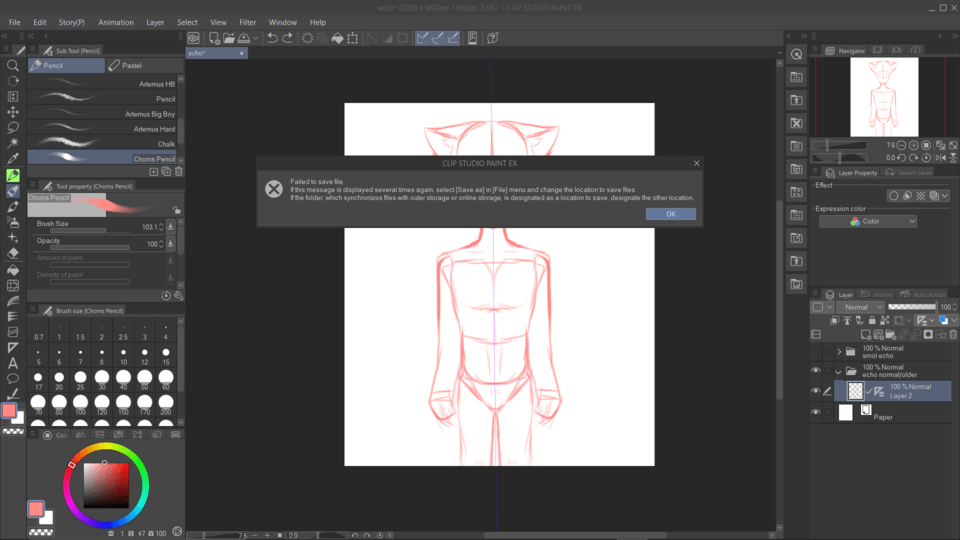Open the Animation menu
960x540 pixels.
[116, 22]
